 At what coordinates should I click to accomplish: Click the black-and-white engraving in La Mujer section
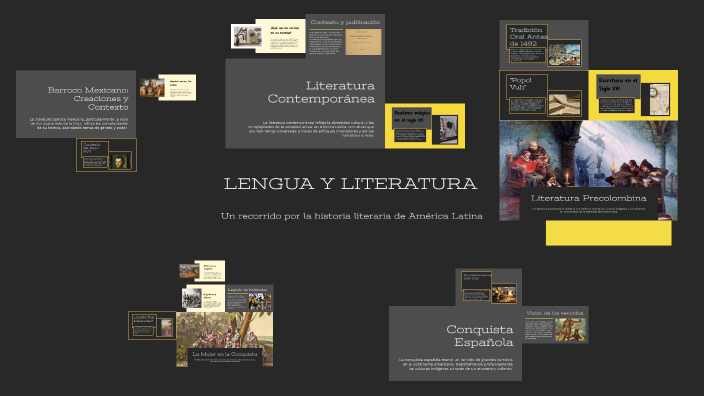(x=192, y=298)
